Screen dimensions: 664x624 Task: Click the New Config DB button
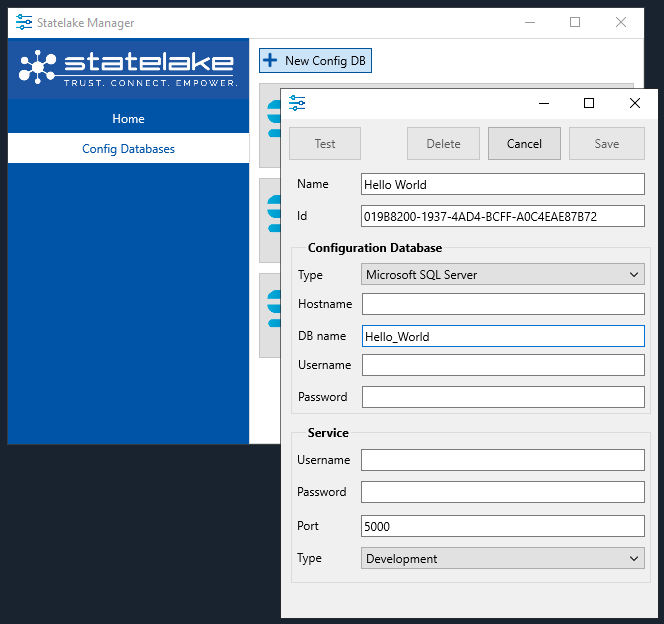pos(315,61)
